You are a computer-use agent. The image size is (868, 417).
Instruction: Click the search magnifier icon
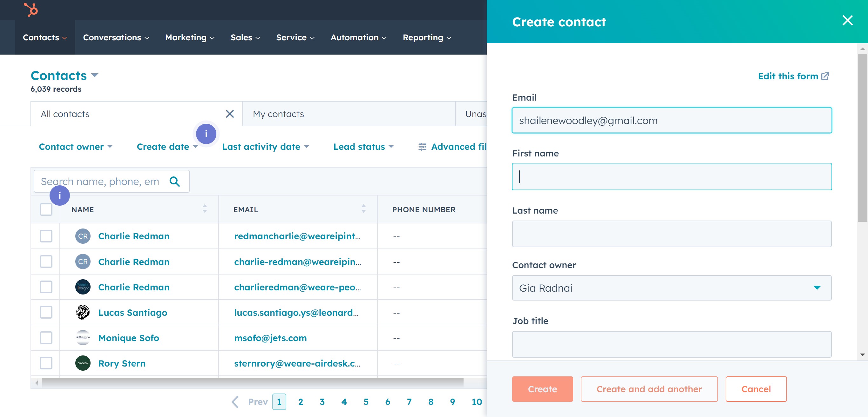pyautogui.click(x=174, y=182)
